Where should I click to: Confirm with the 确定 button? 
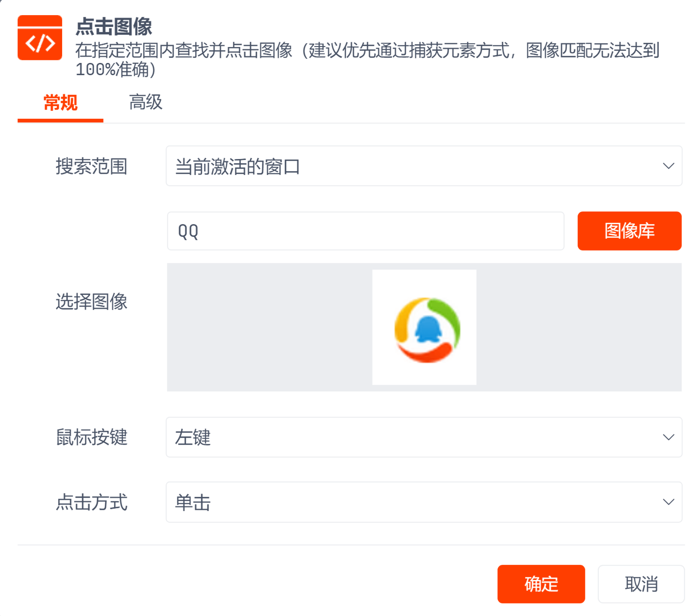[x=541, y=584]
